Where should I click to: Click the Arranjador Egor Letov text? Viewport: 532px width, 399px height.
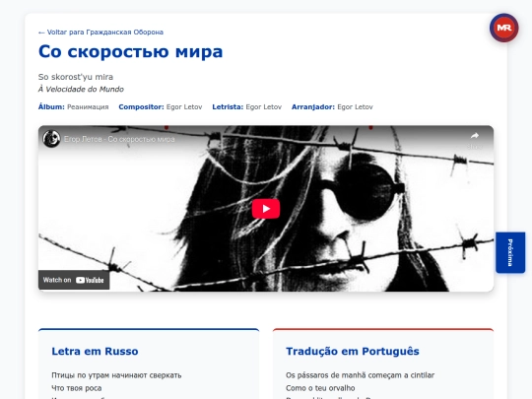(355, 107)
